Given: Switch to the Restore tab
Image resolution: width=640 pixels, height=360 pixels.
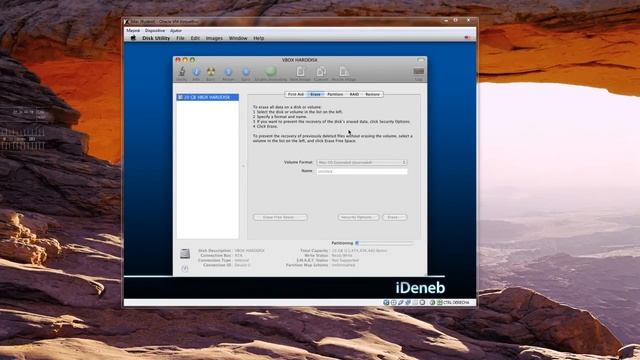Looking at the screenshot, I should (x=372, y=94).
